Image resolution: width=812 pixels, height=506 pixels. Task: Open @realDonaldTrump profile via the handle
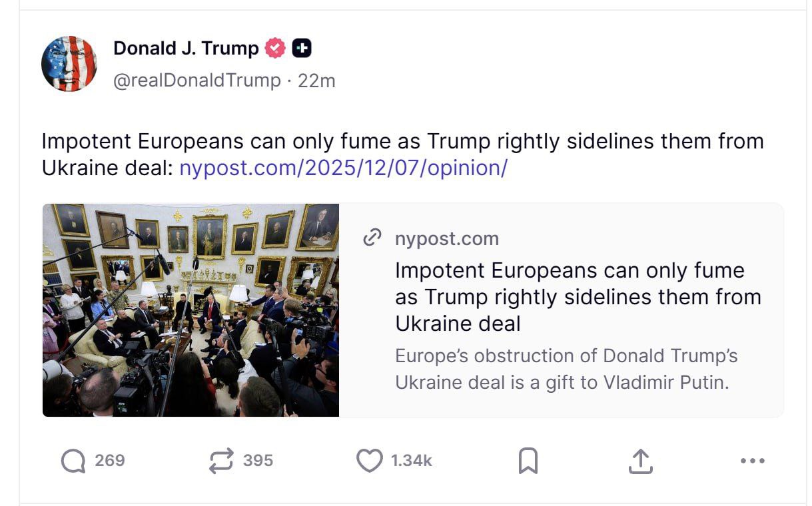point(197,80)
